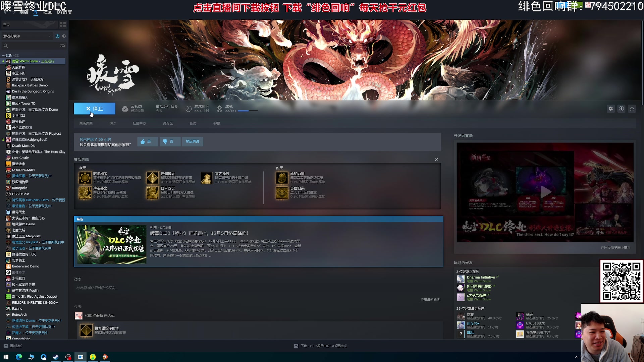Collapse the 最近 games group

click(x=3, y=55)
